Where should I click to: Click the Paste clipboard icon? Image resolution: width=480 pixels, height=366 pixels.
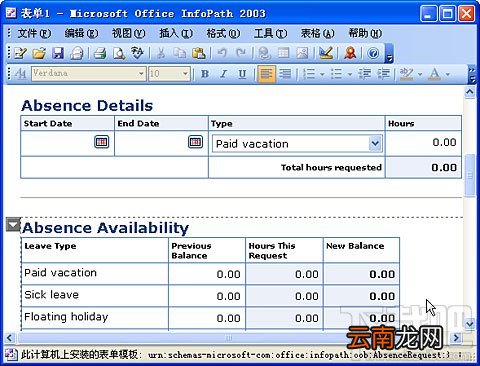click(x=199, y=53)
